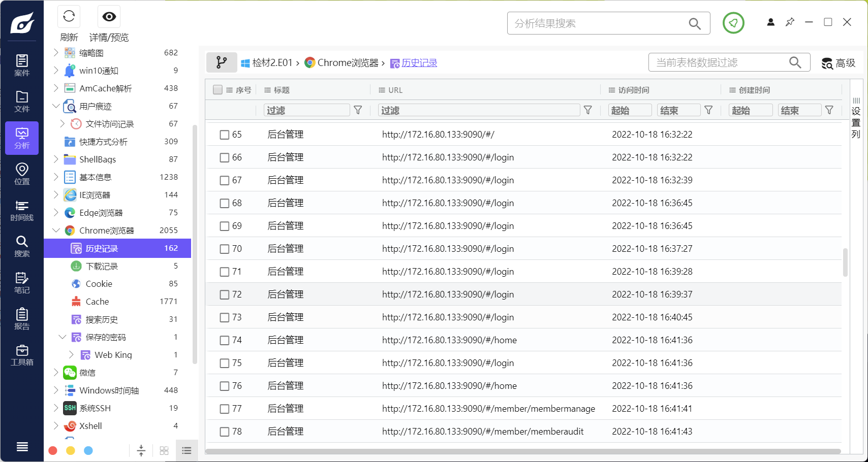The width and height of the screenshot is (868, 462).
Task: Open the user account icon
Action: click(771, 22)
